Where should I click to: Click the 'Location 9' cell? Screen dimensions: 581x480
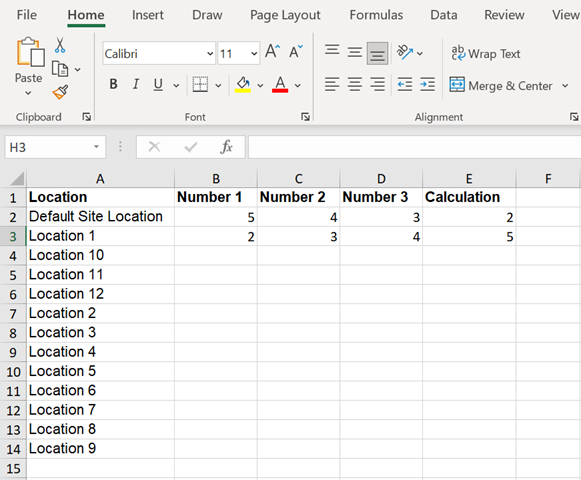coord(100,448)
